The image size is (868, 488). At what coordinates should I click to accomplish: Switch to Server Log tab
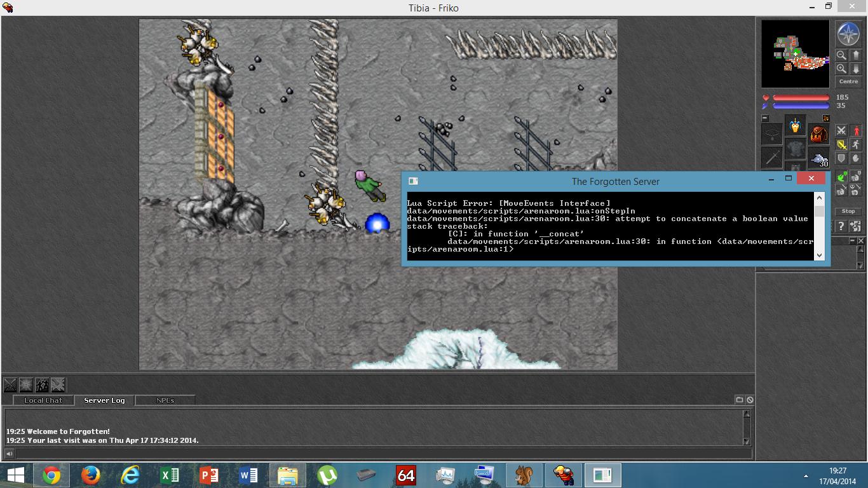coord(104,400)
